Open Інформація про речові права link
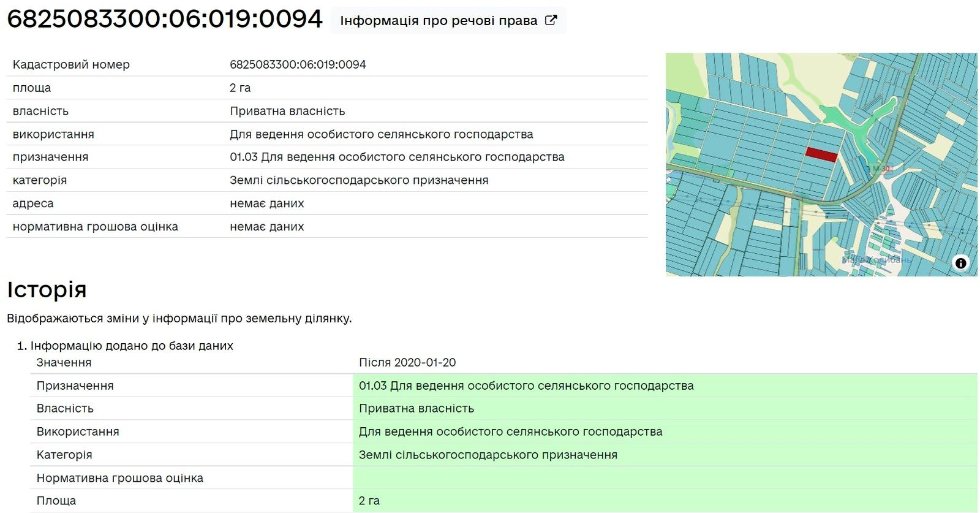 point(439,21)
